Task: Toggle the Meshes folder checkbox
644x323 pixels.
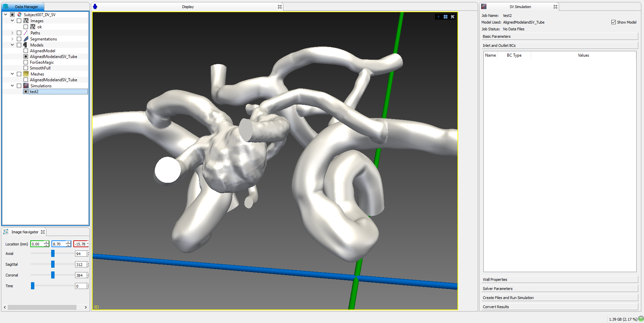Action: 19,74
